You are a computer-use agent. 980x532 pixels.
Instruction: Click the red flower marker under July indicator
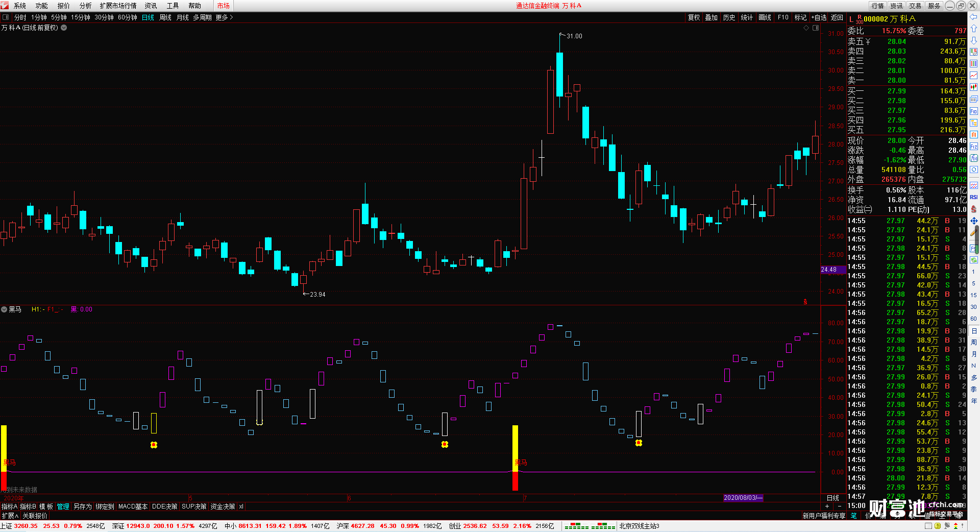click(639, 443)
